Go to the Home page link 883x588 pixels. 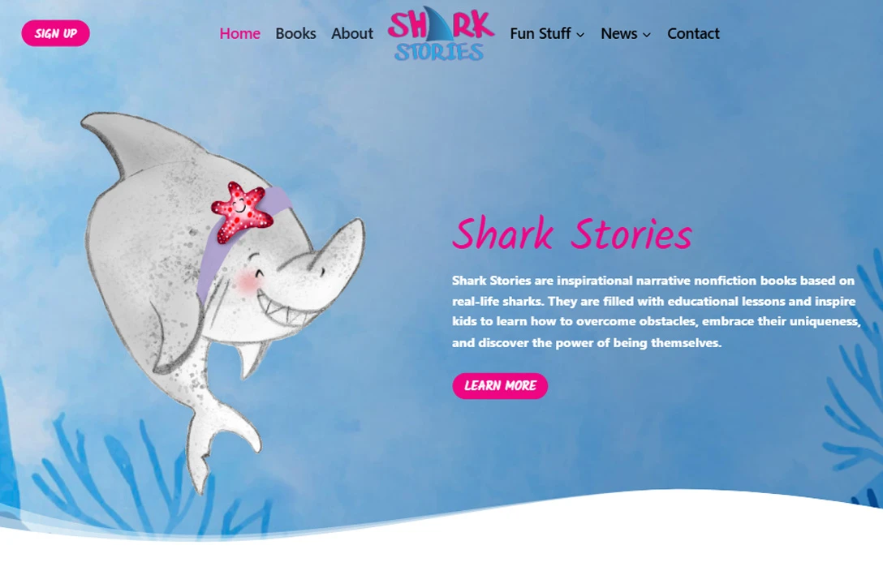tap(240, 34)
